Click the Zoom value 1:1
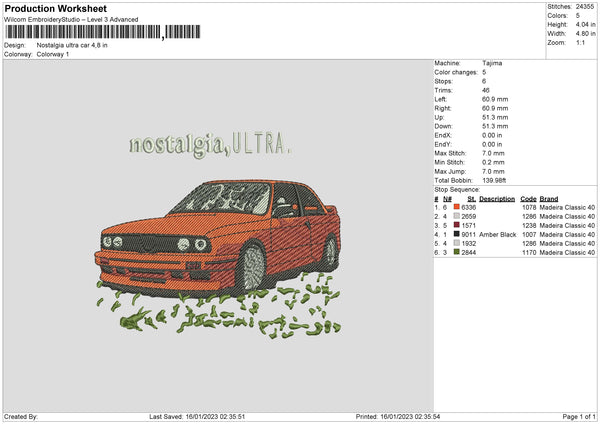Viewport: 600px width, 424px height. click(x=580, y=42)
